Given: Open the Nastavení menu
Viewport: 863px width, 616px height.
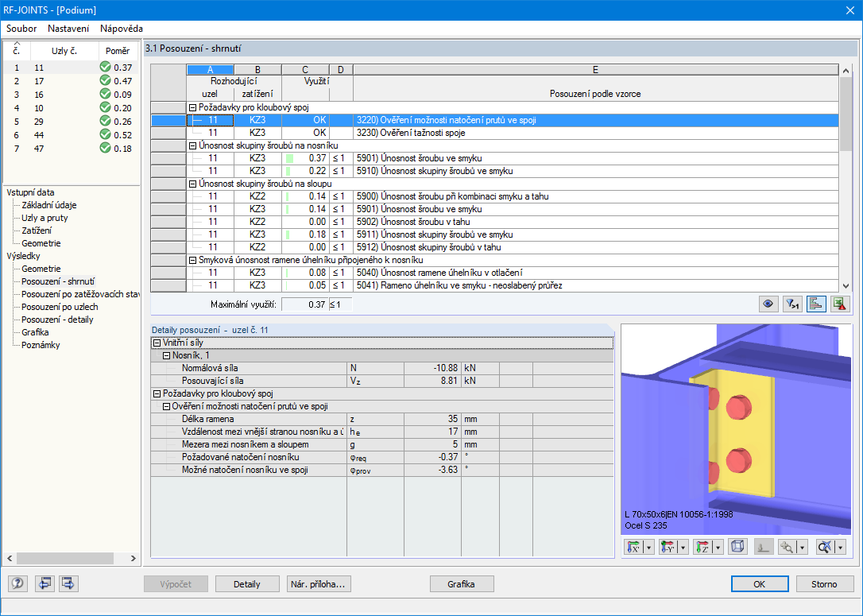Looking at the screenshot, I should pos(68,29).
